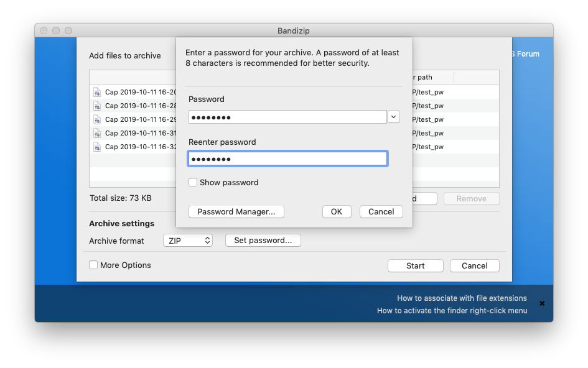The image size is (588, 368).
Task: Click file icon of Cap 2019-10-11 16-20
Action: 97,92
